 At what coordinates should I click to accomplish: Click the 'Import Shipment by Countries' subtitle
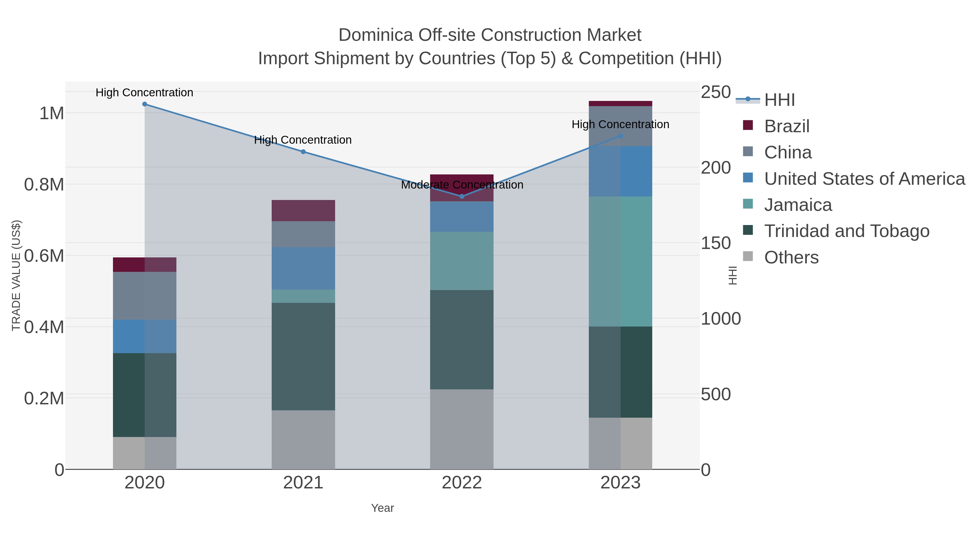tap(490, 59)
